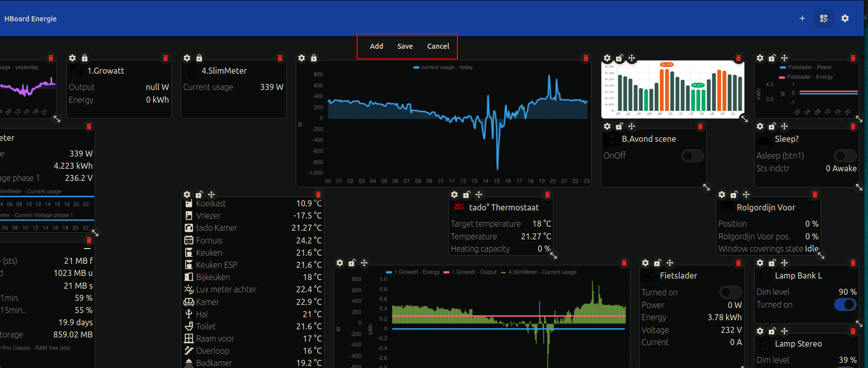
Task: Open settings for the 4.SlimMeter widget
Action: pos(187,58)
